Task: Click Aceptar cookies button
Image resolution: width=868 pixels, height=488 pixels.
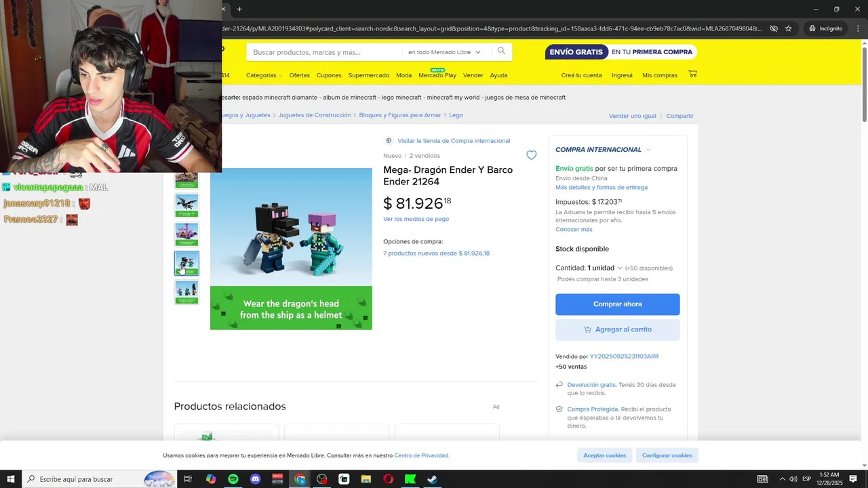Action: [x=605, y=455]
